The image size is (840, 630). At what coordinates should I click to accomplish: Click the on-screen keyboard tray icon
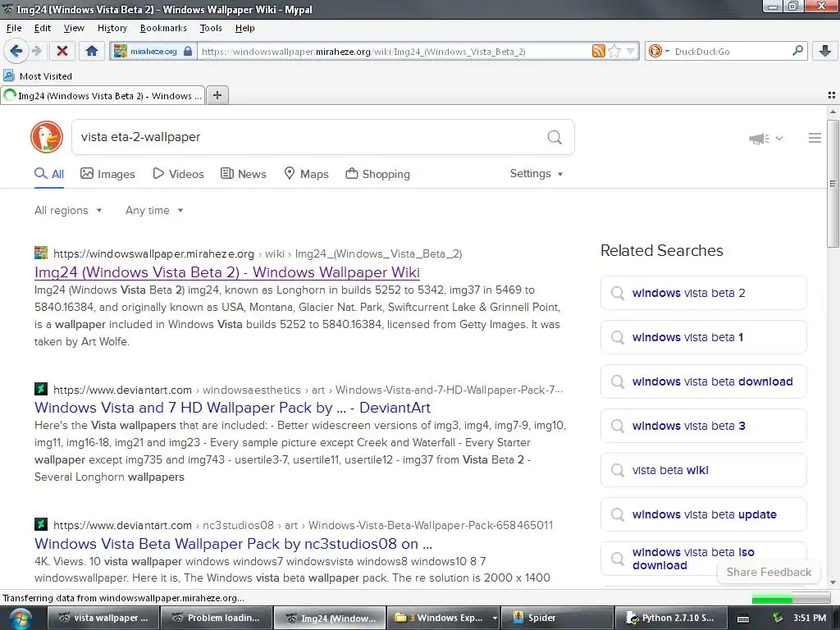tap(743, 619)
